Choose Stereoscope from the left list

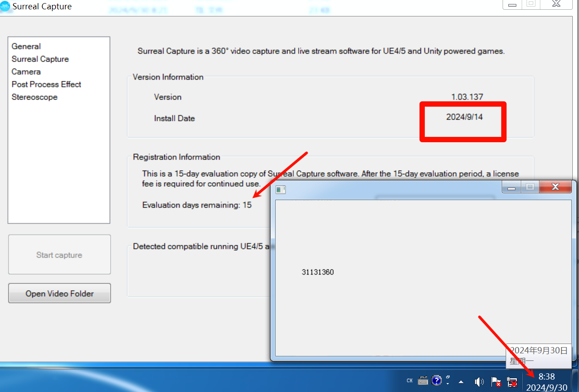[35, 97]
